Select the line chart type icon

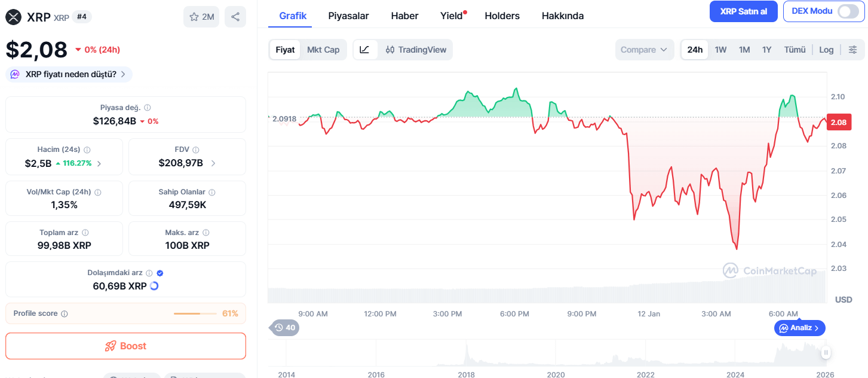tap(364, 50)
